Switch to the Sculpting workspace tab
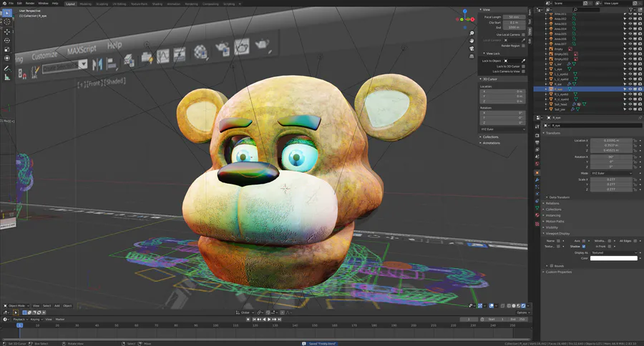Image resolution: width=644 pixels, height=346 pixels. coord(102,4)
